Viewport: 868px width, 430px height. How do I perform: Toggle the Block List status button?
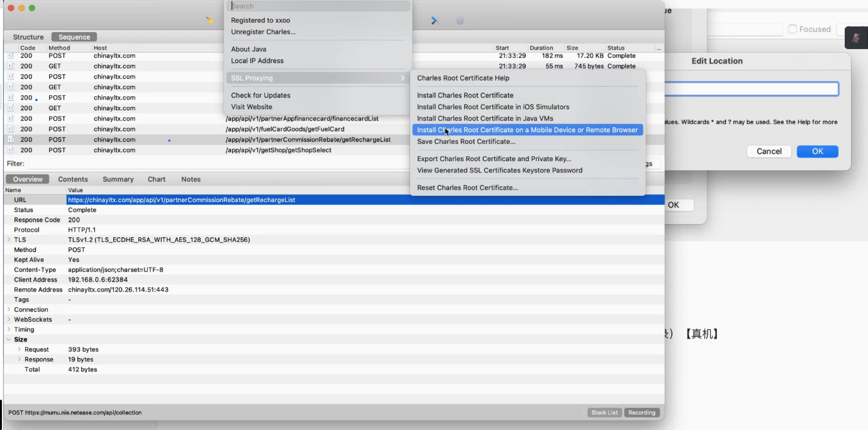[604, 412]
